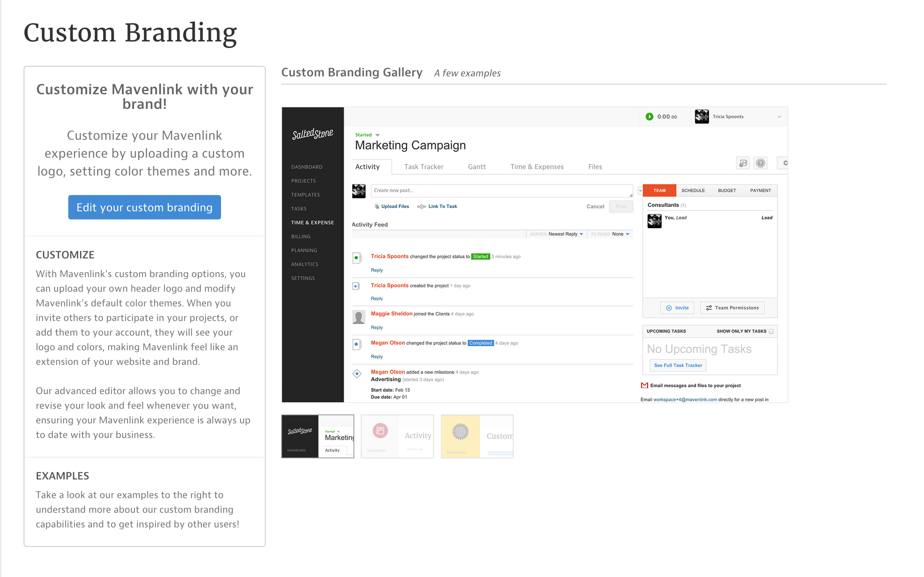This screenshot has width=924, height=577.
Task: Toggle Show Only My Tasks checkbox
Action: click(x=771, y=331)
